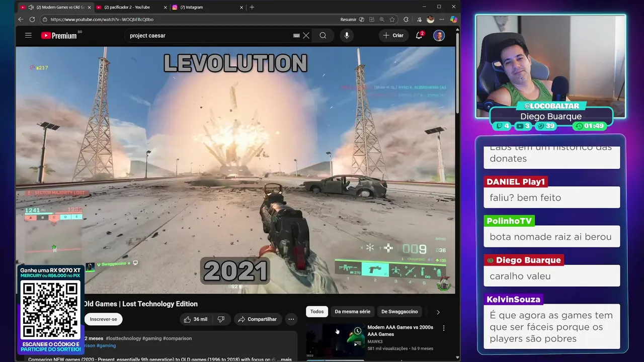Focus the project caesar search field
Image resolution: width=644 pixels, height=362 pixels.
209,36
